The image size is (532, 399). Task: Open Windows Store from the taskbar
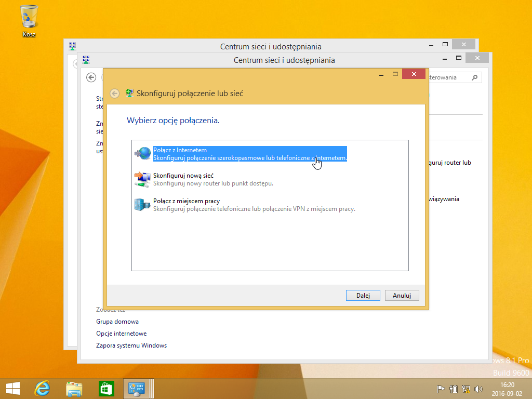tap(106, 389)
